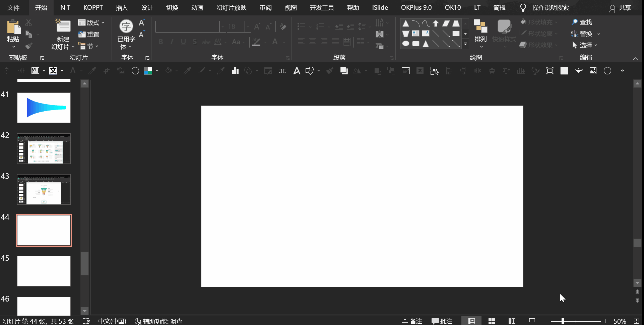
Task: Open the Layout (版式) dropdown
Action: 91,22
